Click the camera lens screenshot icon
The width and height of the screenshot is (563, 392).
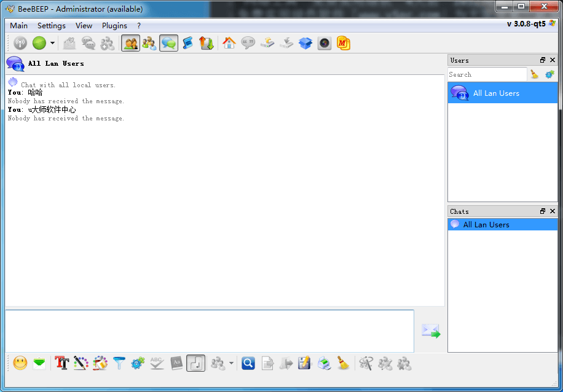(325, 44)
